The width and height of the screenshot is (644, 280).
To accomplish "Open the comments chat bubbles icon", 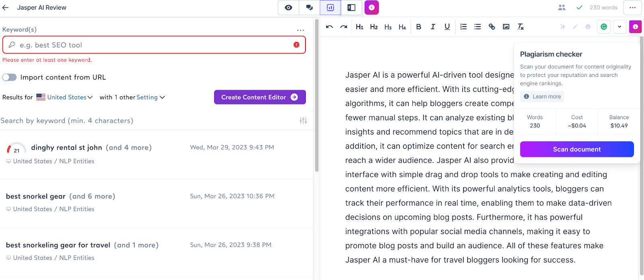I will [310, 8].
